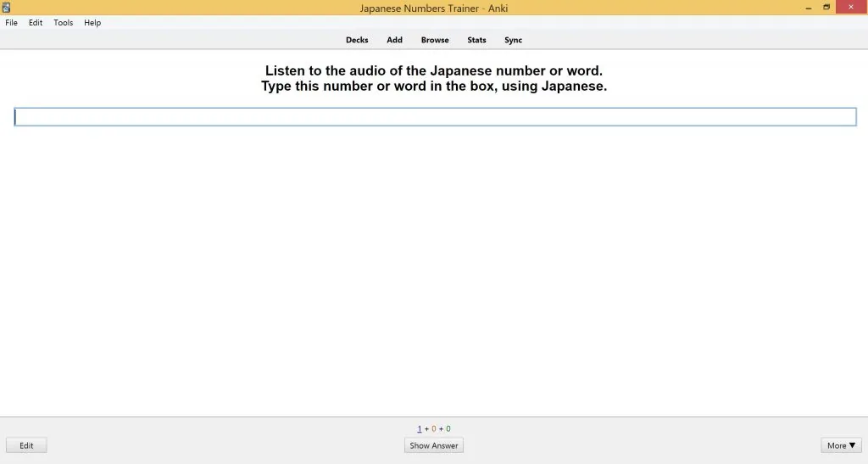
Task: Click the green due cards count
Action: pos(448,428)
